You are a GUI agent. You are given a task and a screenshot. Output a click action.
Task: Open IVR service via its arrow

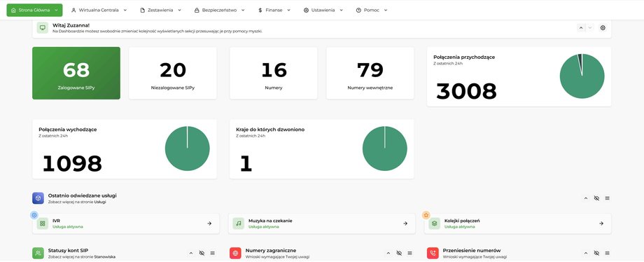[x=209, y=223]
